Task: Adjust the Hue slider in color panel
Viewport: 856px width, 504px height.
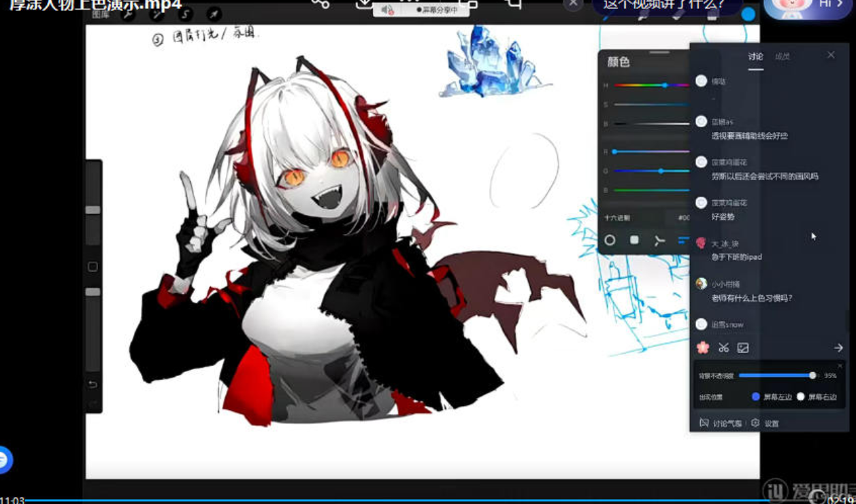Action: point(652,85)
